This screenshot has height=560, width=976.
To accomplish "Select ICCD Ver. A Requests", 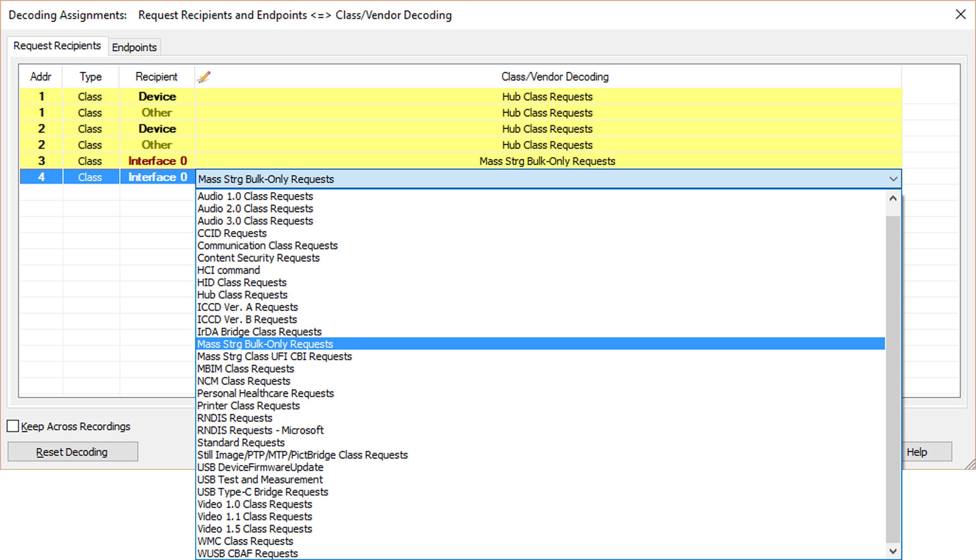I will pos(541,307).
